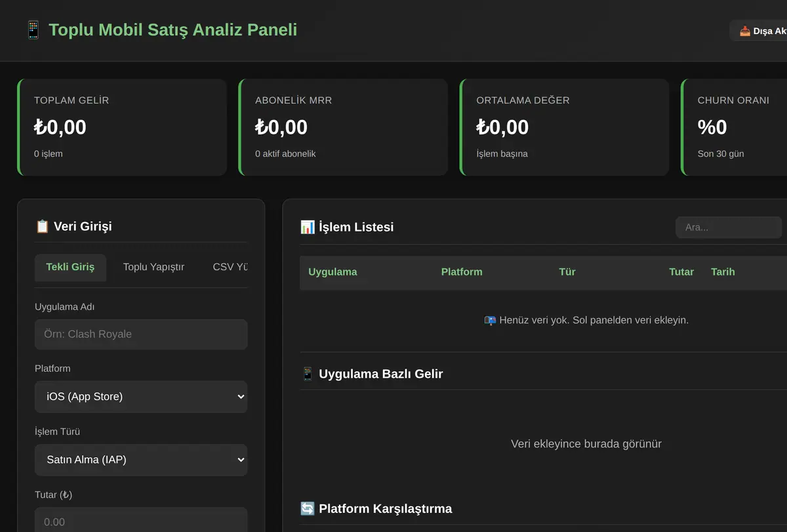The height and width of the screenshot is (532, 787).
Task: Click the "0 aktif abonelik" text
Action: click(285, 153)
